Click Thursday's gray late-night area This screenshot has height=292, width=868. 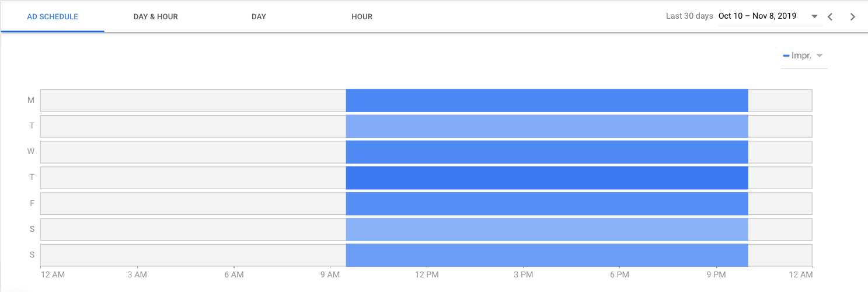coord(780,178)
